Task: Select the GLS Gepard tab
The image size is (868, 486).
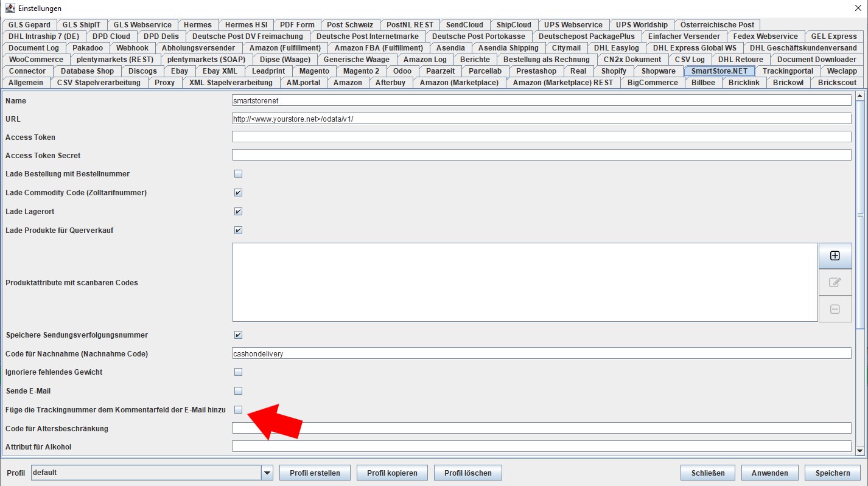Action: [29, 25]
